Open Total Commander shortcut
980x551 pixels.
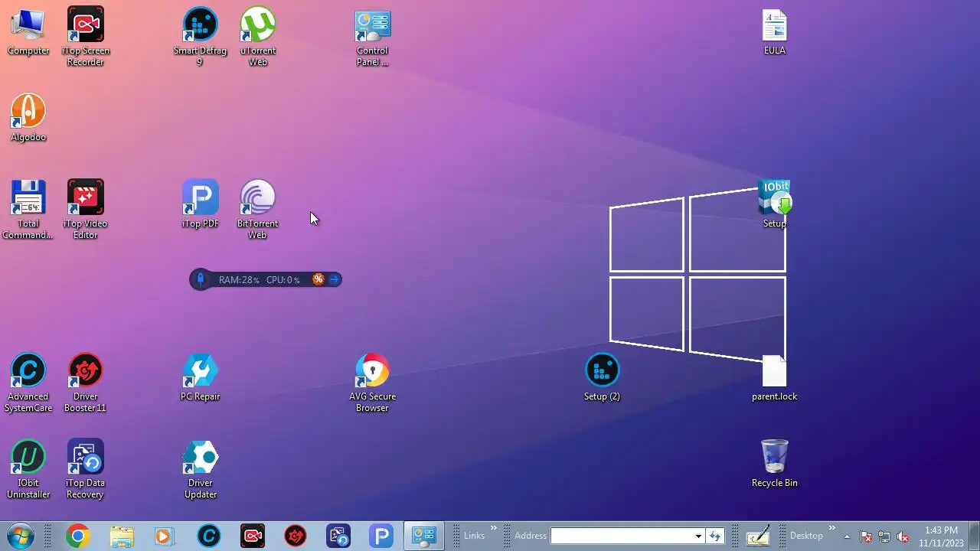pos(28,209)
